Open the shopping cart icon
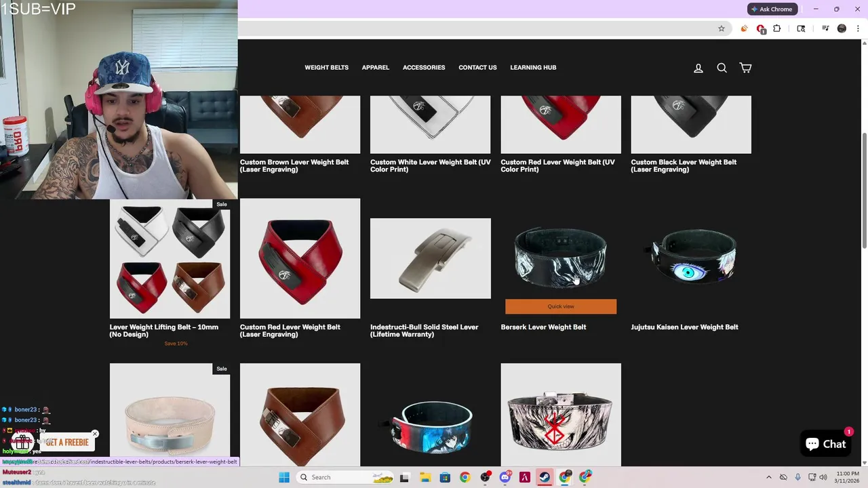868x488 pixels. (x=745, y=68)
